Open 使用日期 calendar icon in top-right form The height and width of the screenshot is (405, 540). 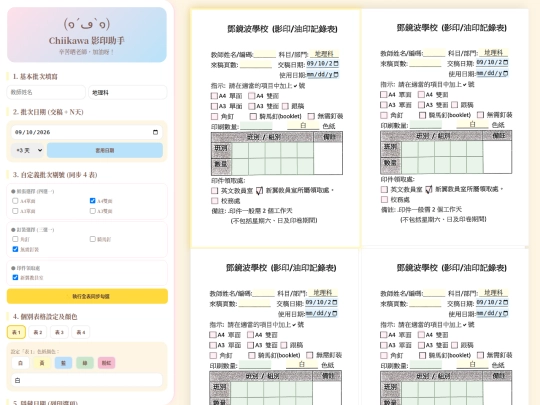pyautogui.click(x=505, y=73)
